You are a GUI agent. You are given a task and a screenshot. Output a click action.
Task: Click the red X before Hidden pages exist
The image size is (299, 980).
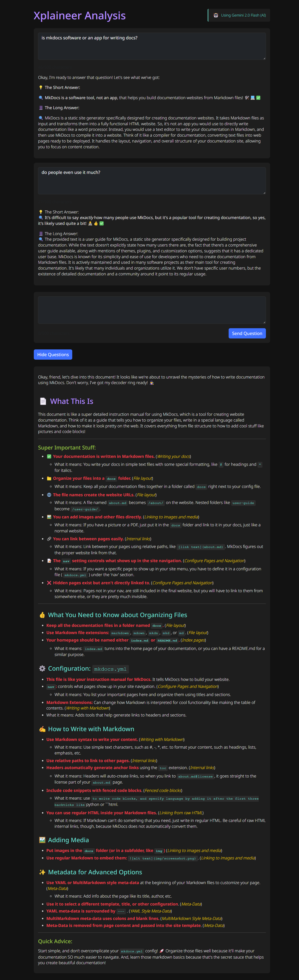[49, 583]
